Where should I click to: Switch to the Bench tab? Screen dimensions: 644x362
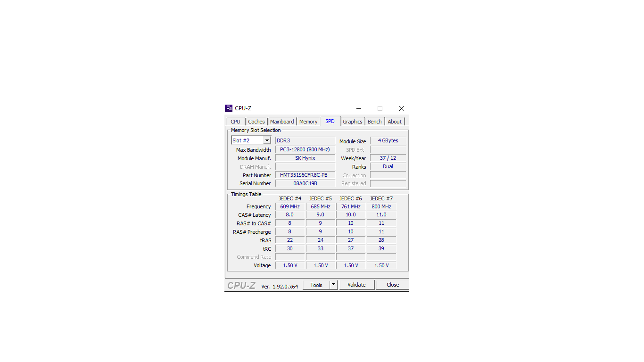pyautogui.click(x=375, y=122)
